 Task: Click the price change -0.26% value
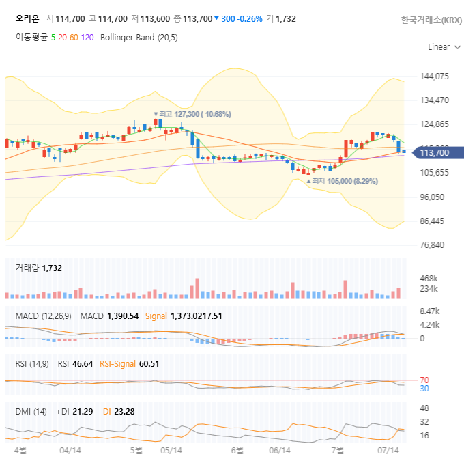249,19
